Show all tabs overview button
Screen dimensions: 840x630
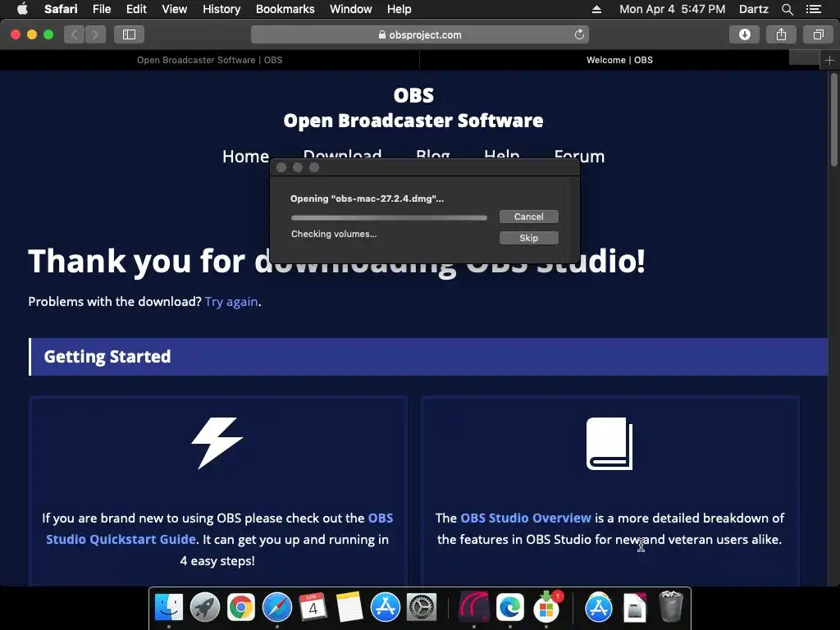click(818, 34)
